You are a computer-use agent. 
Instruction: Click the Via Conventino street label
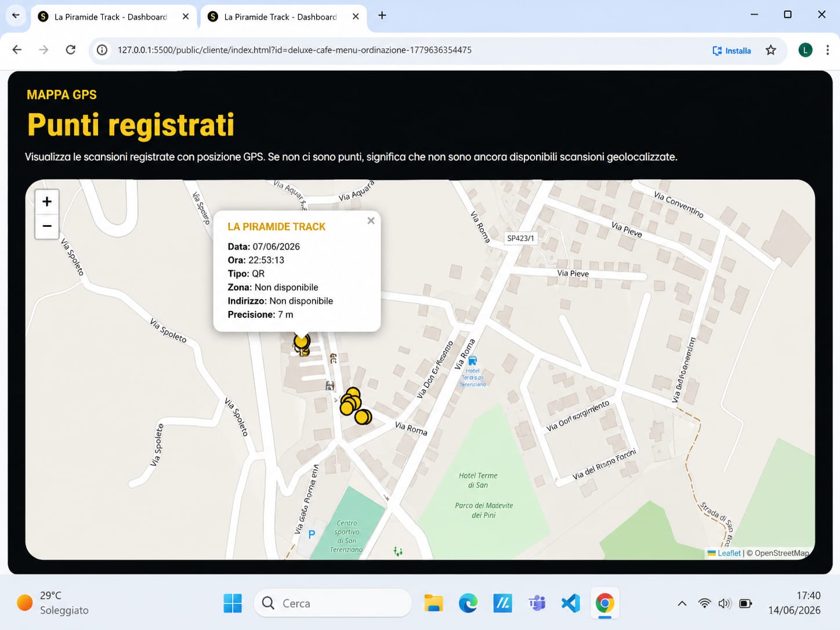[x=679, y=205]
